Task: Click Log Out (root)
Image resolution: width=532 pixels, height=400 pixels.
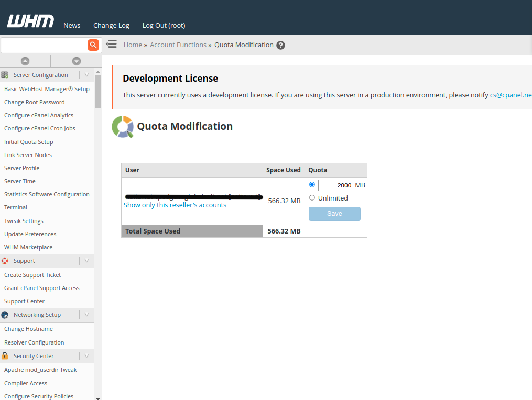Action: click(164, 26)
